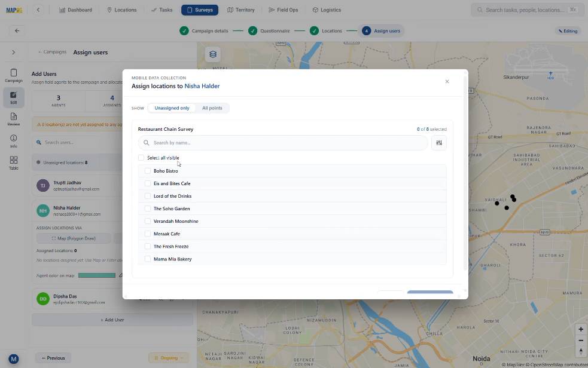Open Review in the left sidebar
588x368 pixels.
(14, 119)
